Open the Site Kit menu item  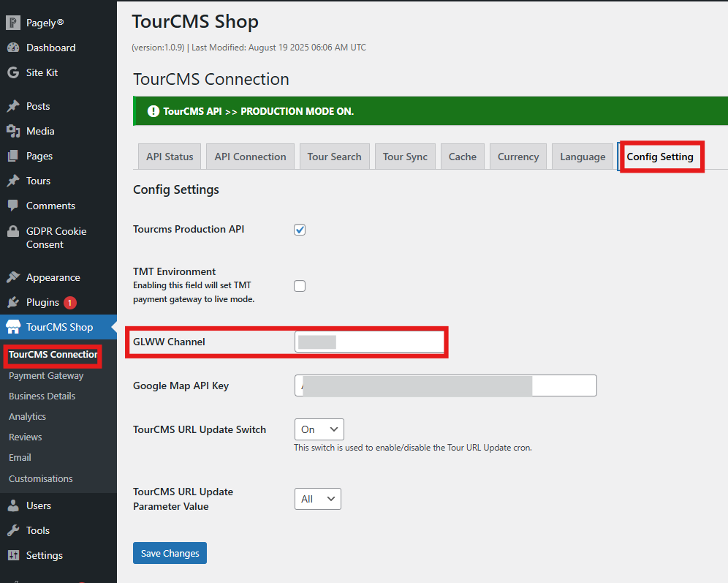(x=42, y=72)
